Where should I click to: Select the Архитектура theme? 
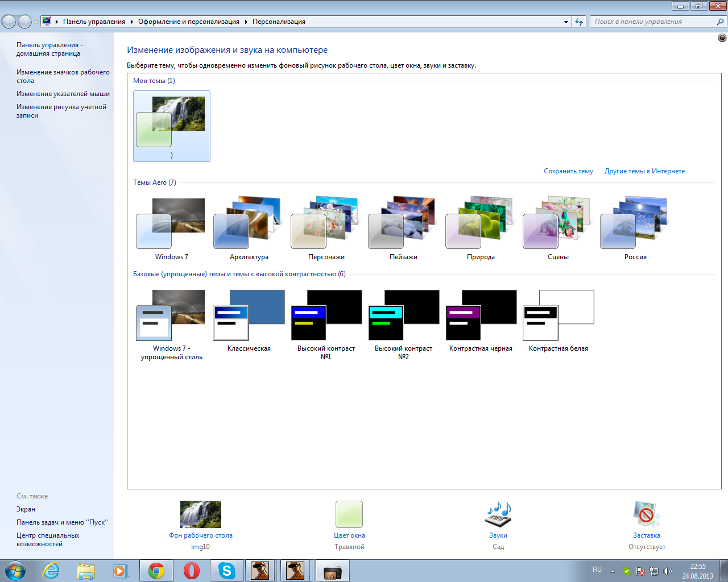[x=249, y=228]
